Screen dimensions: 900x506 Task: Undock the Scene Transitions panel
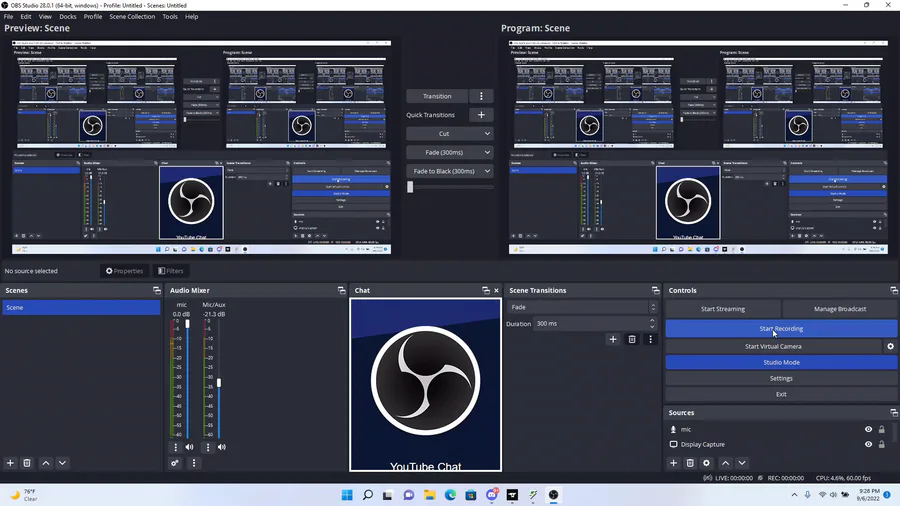[655, 290]
